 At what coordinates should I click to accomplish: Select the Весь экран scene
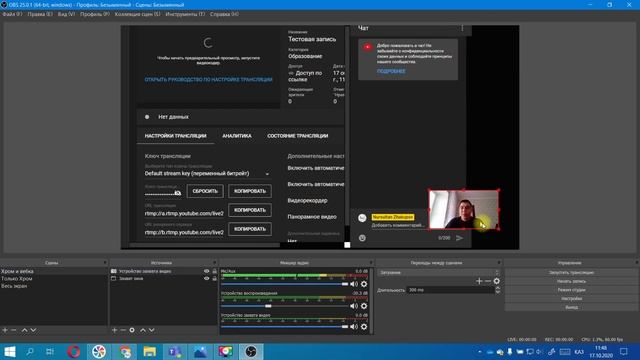click(53, 286)
